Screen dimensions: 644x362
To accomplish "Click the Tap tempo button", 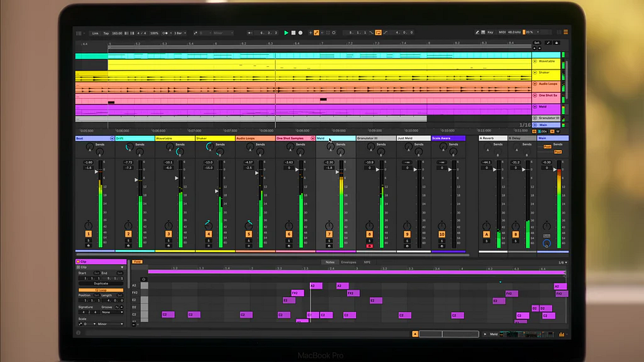I will click(106, 33).
